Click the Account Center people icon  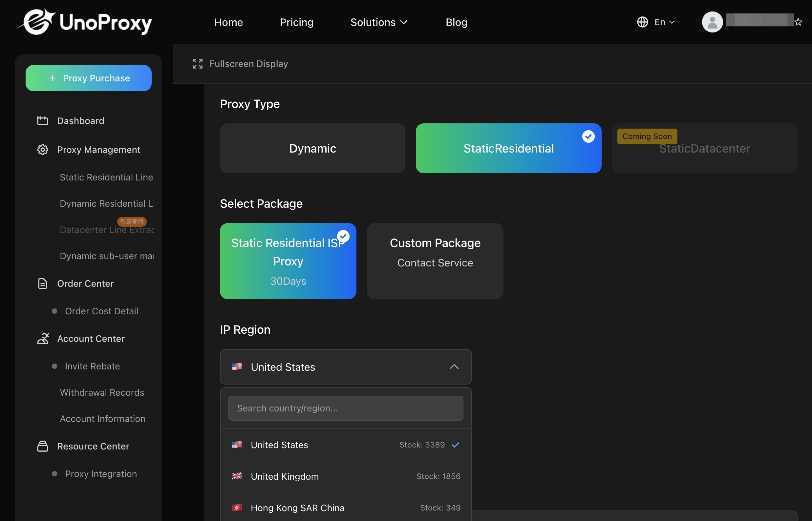click(x=42, y=339)
